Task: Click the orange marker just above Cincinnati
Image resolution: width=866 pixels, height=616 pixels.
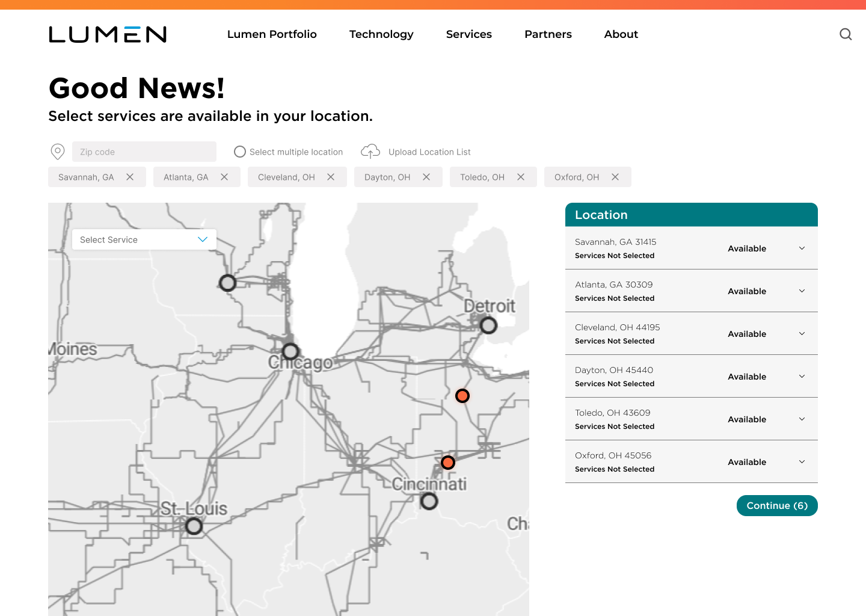Action: pyautogui.click(x=448, y=463)
